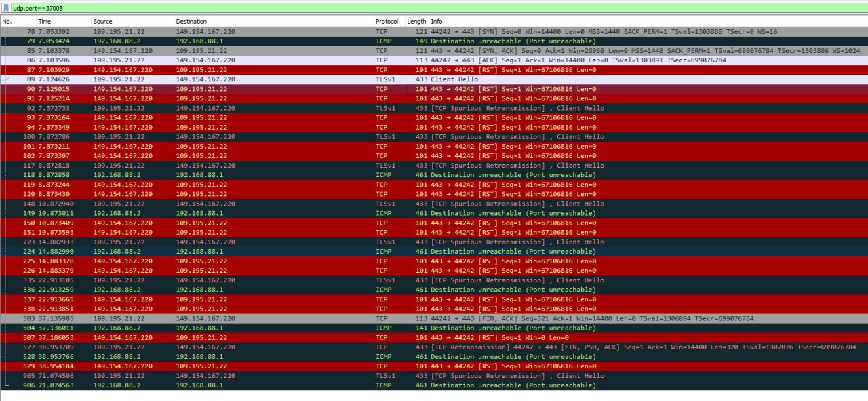Viewport: 868px width, 401px height.
Task: Select time cell 10.873409 of packet 150
Action: click(x=56, y=222)
